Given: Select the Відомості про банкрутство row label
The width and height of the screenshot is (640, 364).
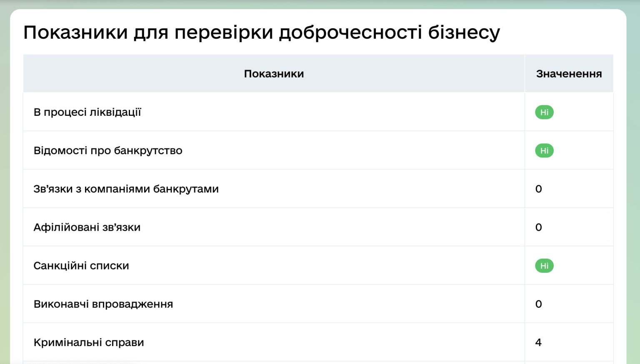Looking at the screenshot, I should pyautogui.click(x=108, y=151).
